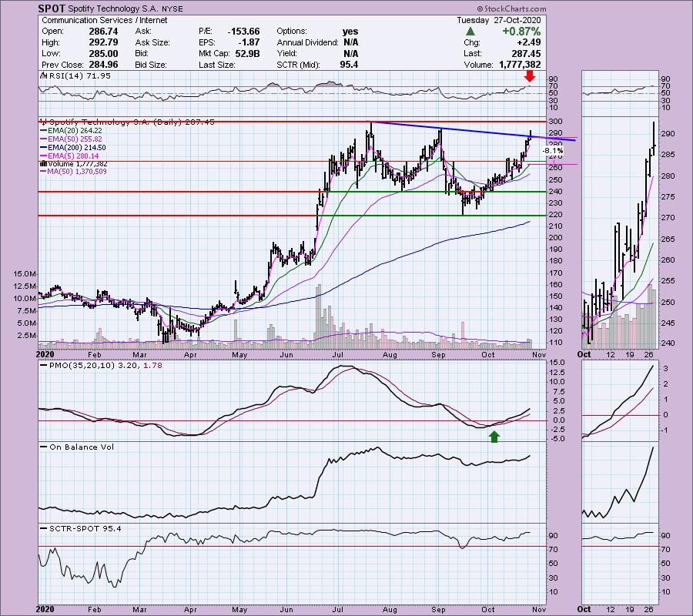Click the Prev Close value 284.96
693x616 pixels.
103,65
